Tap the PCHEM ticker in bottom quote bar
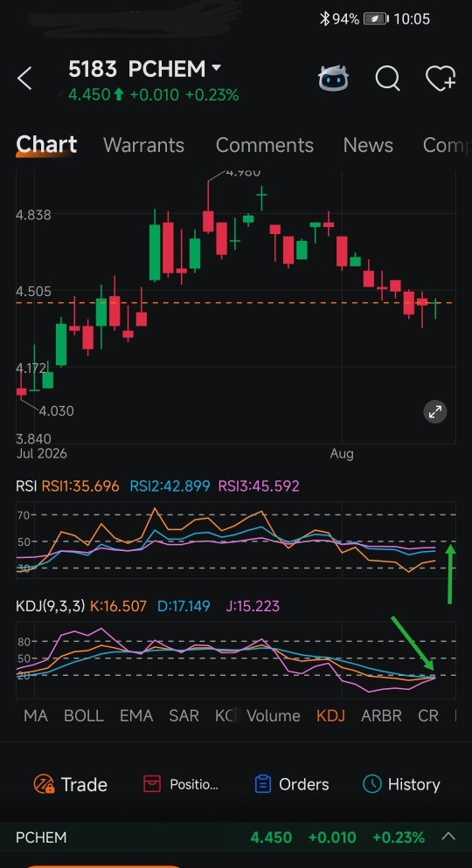This screenshot has width=472, height=868. click(41, 837)
